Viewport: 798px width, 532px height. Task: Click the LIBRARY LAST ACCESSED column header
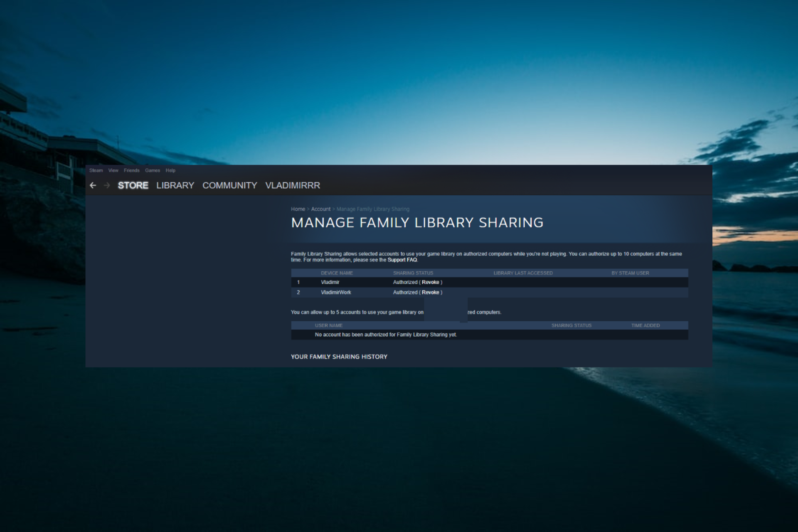point(523,273)
